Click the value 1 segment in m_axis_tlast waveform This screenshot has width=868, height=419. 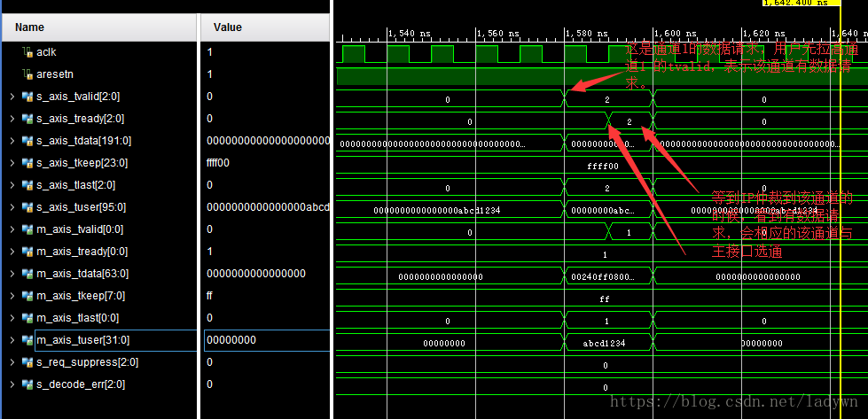point(606,322)
